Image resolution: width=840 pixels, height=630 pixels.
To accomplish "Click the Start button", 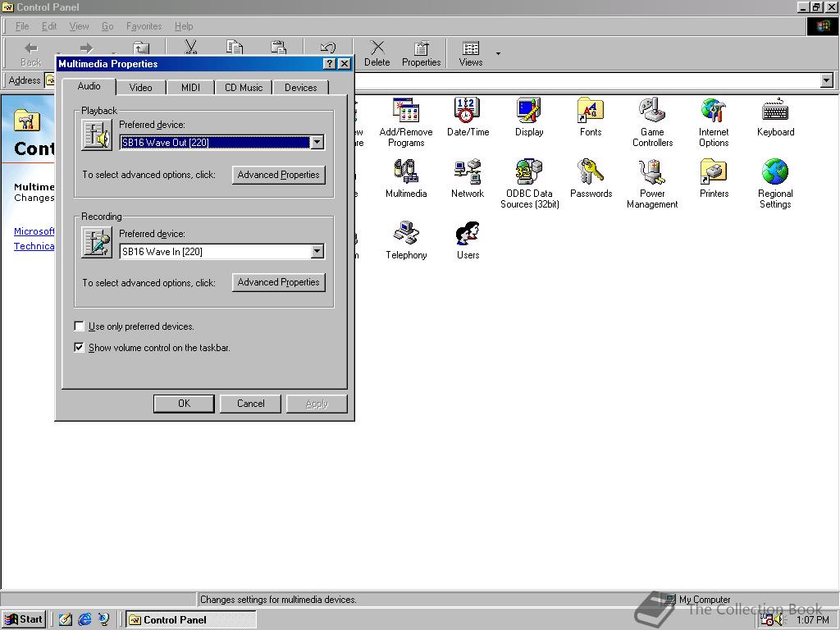I will pyautogui.click(x=24, y=619).
